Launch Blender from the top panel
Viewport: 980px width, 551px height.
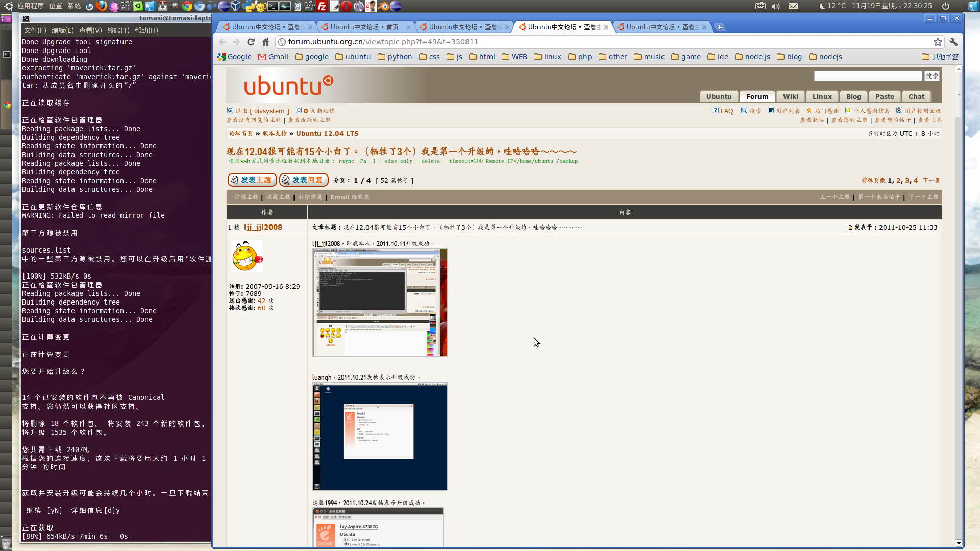[x=383, y=6]
